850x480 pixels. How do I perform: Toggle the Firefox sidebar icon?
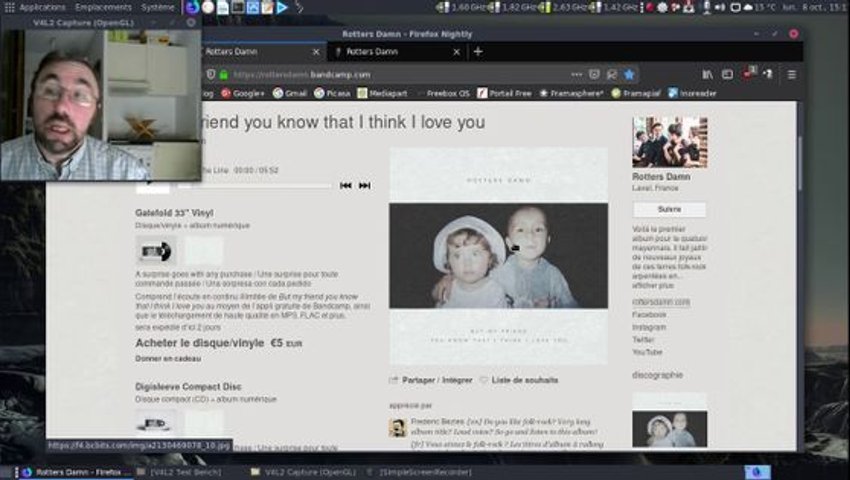(x=727, y=74)
